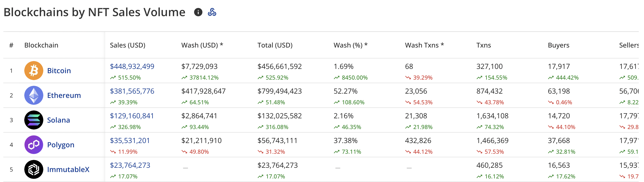The image size is (644, 182).
Task: Open the Polygon blockchain link
Action: [61, 145]
